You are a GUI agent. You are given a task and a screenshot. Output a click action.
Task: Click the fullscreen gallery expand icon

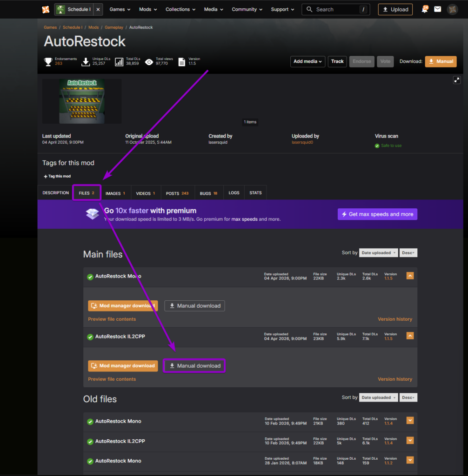coord(456,80)
